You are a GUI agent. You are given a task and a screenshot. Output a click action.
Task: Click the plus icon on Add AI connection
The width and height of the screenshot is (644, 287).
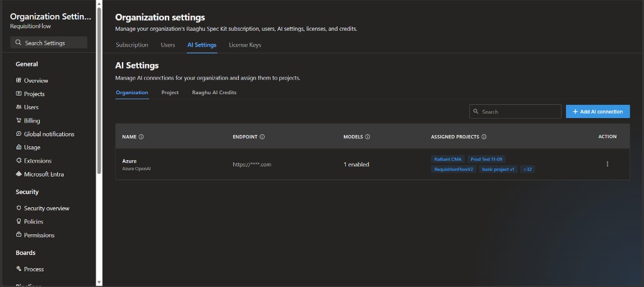pyautogui.click(x=575, y=112)
